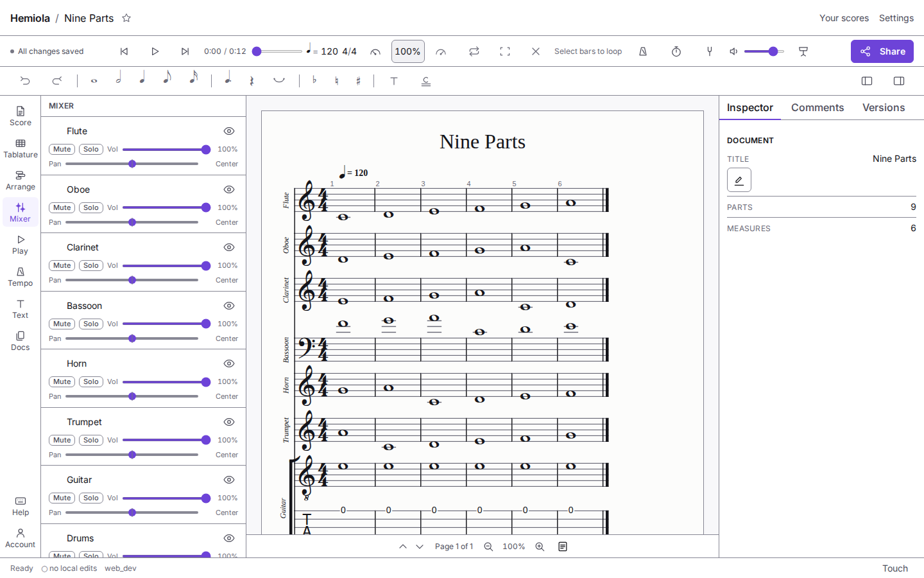This screenshot has width=924, height=578.
Task: Select the text insertion tool
Action: (394, 81)
